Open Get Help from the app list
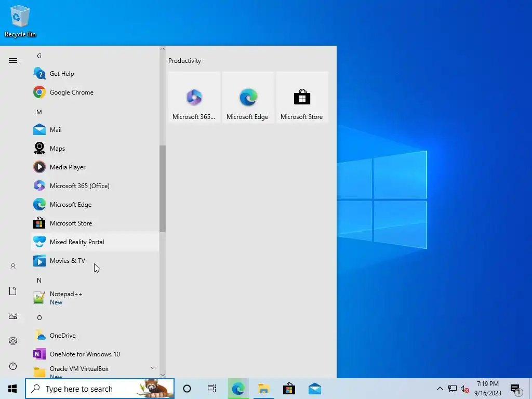 coord(95,74)
